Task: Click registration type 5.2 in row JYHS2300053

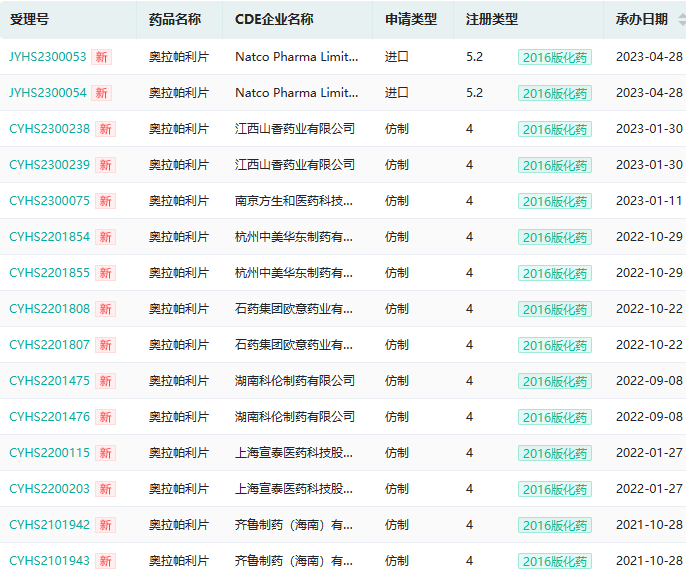Action: tap(474, 57)
